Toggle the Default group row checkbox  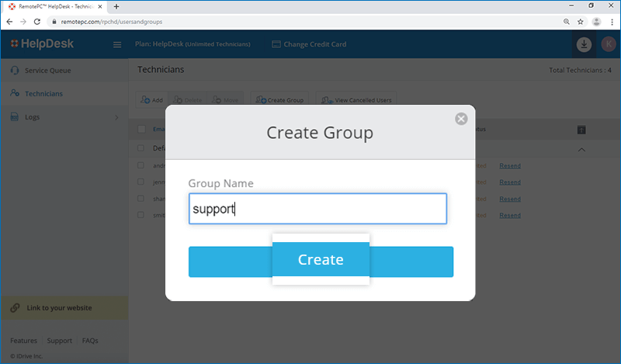[141, 147]
